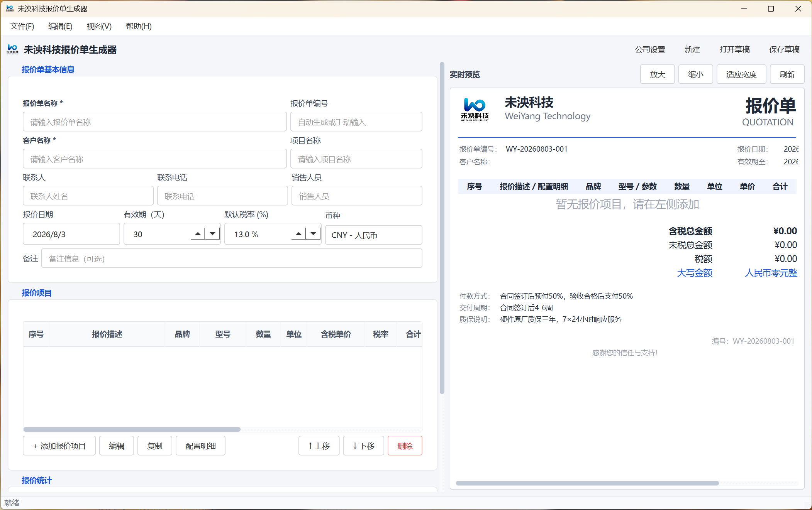Click the ↑ 上移 move up button
The width and height of the screenshot is (812, 510).
click(x=319, y=446)
